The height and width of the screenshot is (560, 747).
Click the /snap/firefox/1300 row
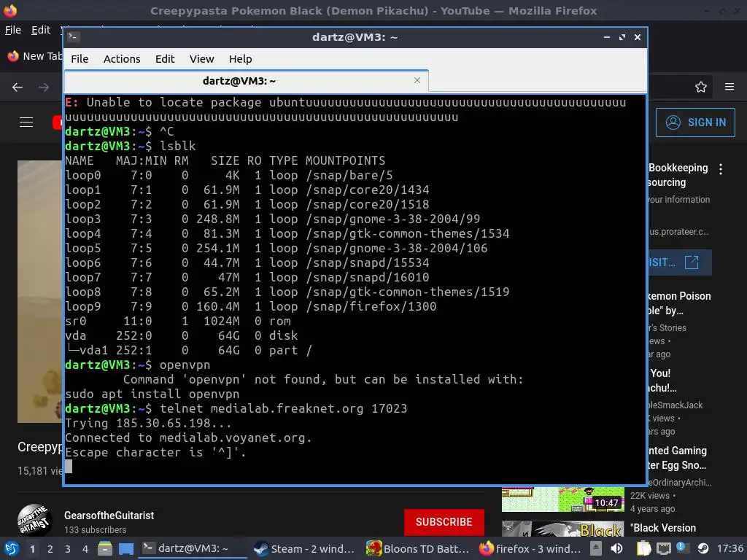251,306
